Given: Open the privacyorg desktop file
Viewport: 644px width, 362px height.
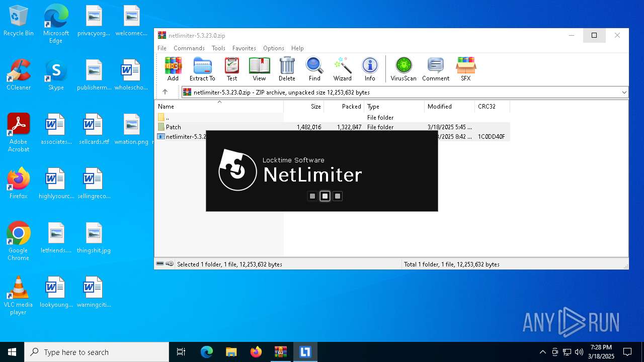Looking at the screenshot, I should [94, 21].
